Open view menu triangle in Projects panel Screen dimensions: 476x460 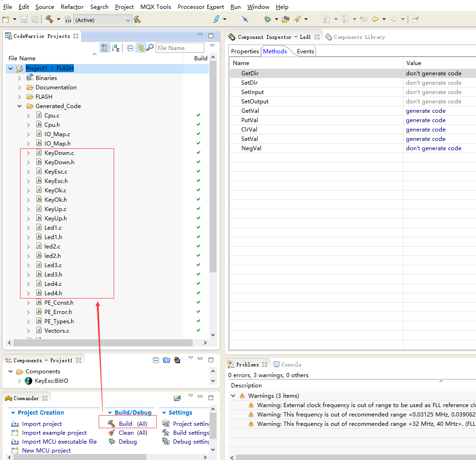click(x=212, y=46)
